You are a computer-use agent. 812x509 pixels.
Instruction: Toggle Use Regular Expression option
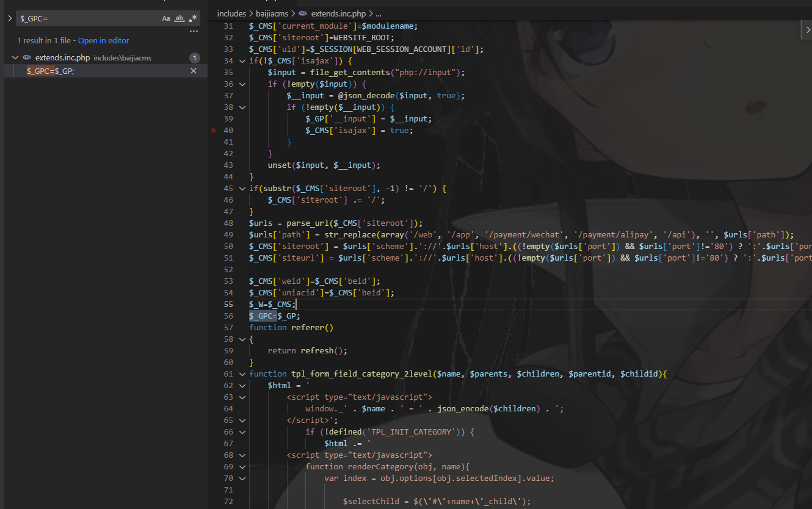click(x=193, y=19)
